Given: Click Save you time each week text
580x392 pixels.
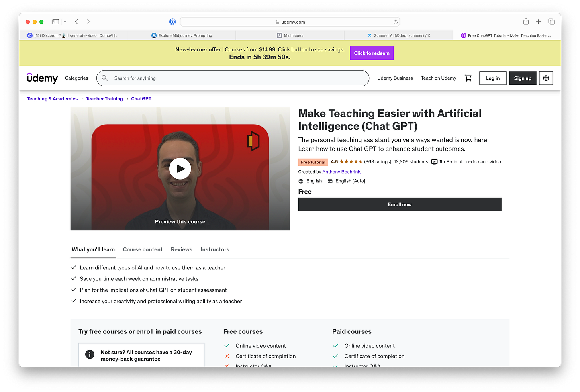Looking at the screenshot, I should pyautogui.click(x=139, y=279).
